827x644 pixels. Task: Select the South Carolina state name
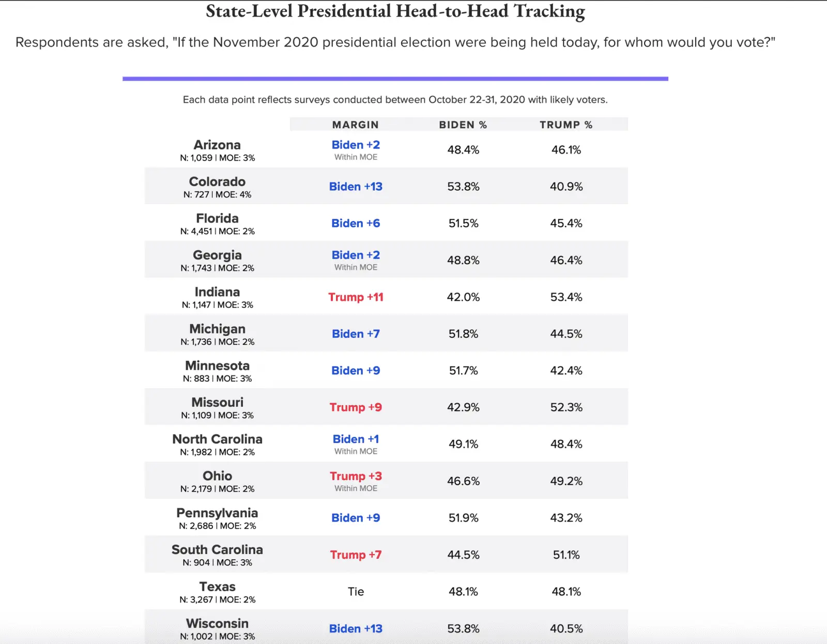[217, 549]
